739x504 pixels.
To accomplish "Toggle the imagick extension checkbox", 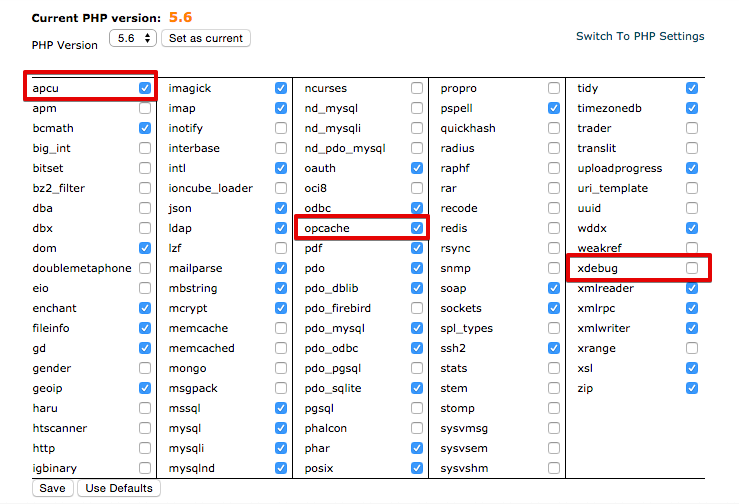I will pyautogui.click(x=281, y=88).
